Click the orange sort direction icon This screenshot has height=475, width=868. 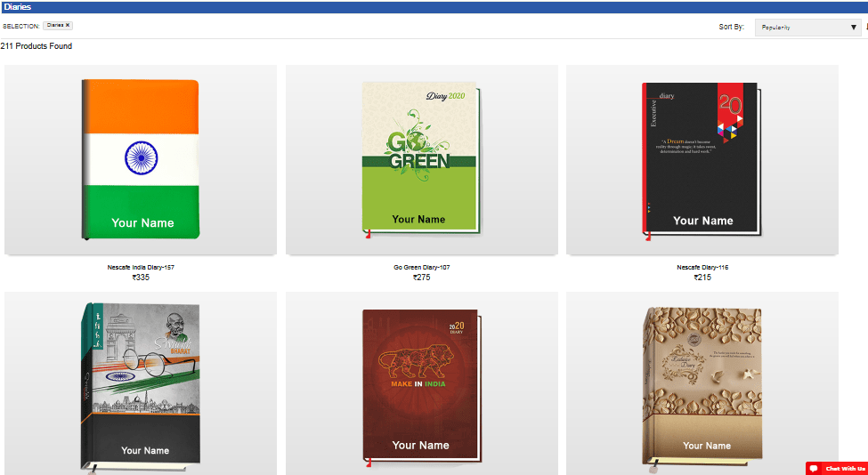[866, 27]
